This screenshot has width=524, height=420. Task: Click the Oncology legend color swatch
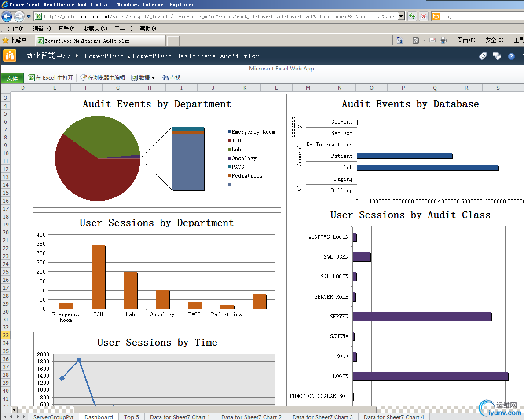tap(230, 158)
